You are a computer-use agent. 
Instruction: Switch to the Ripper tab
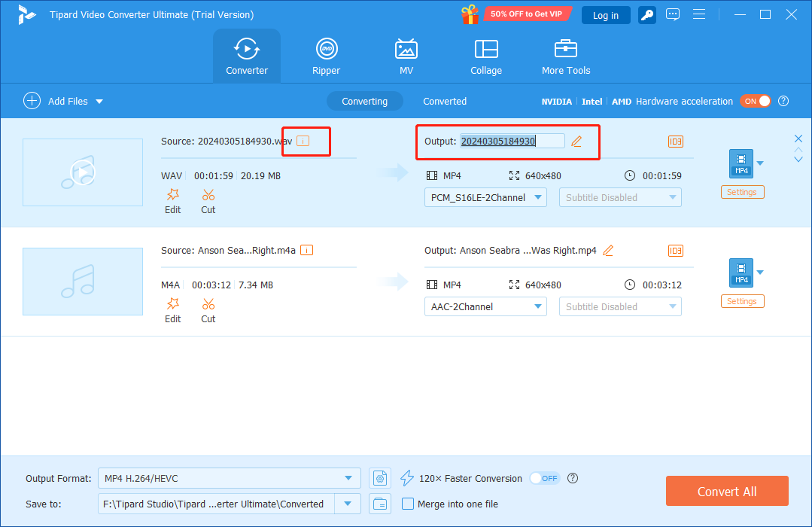tap(327, 56)
